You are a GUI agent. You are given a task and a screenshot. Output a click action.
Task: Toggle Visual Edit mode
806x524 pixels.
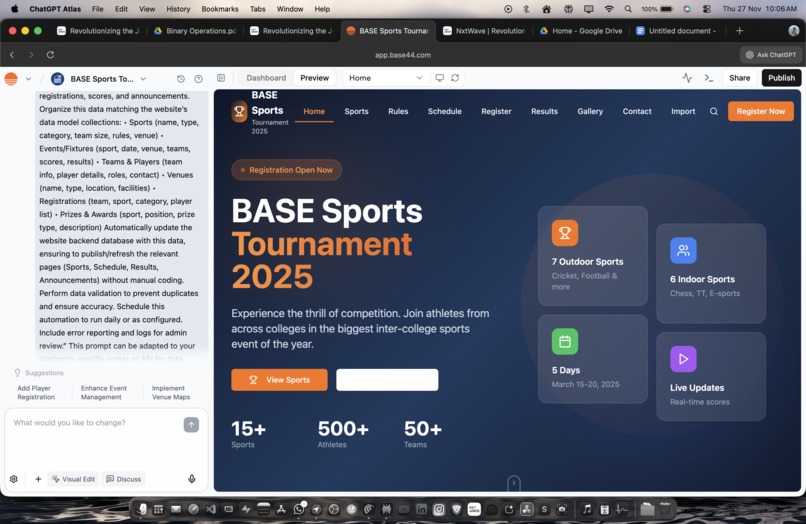[x=74, y=479]
